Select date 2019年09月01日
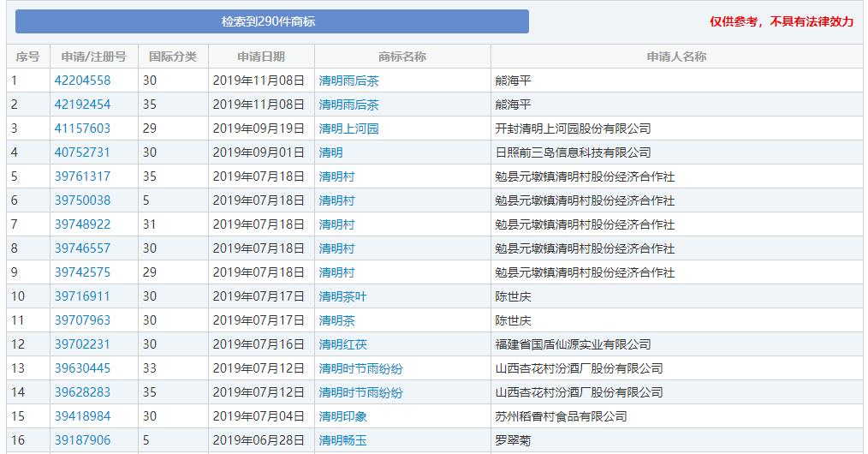This screenshot has width=868, height=454. tap(259, 152)
